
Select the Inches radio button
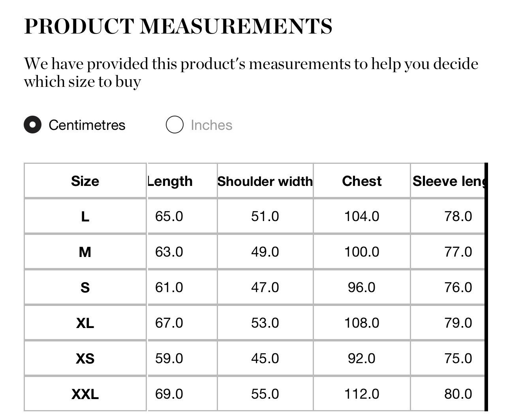pyautogui.click(x=175, y=125)
